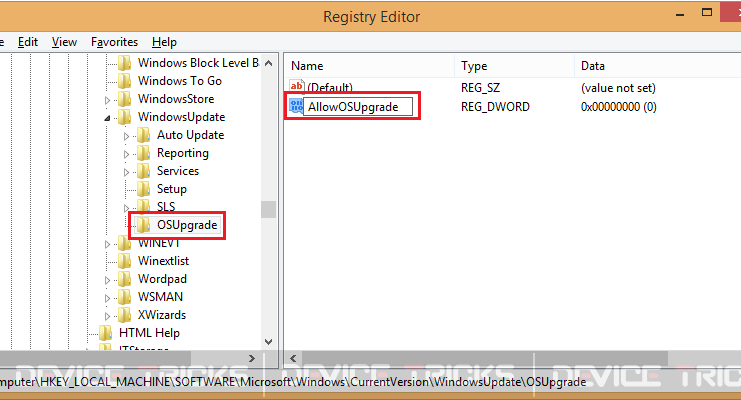This screenshot has width=741, height=400.
Task: Expand the Wordpad key
Action: click(107, 280)
